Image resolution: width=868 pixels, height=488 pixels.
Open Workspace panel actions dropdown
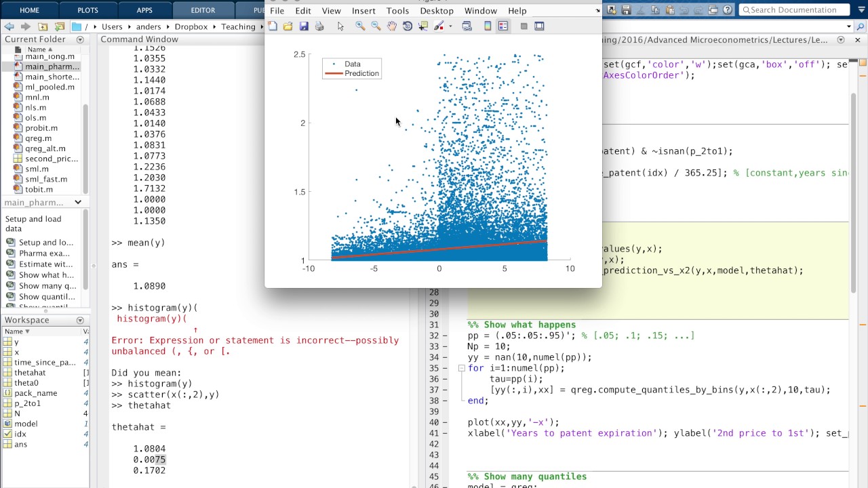pyautogui.click(x=80, y=320)
